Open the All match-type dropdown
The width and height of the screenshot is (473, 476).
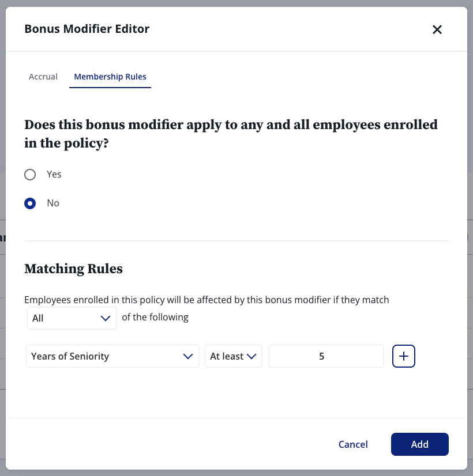(72, 318)
